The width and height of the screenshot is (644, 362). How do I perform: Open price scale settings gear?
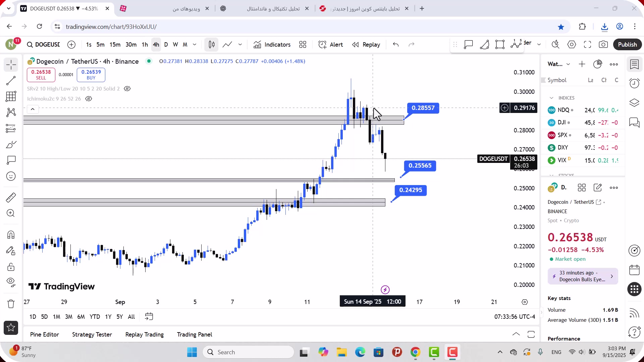coord(525,302)
